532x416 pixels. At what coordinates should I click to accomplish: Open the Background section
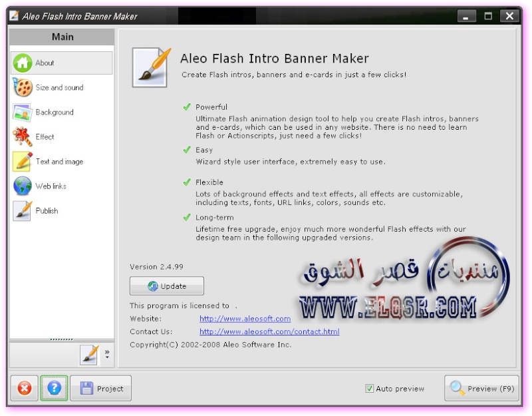pyautogui.click(x=61, y=112)
